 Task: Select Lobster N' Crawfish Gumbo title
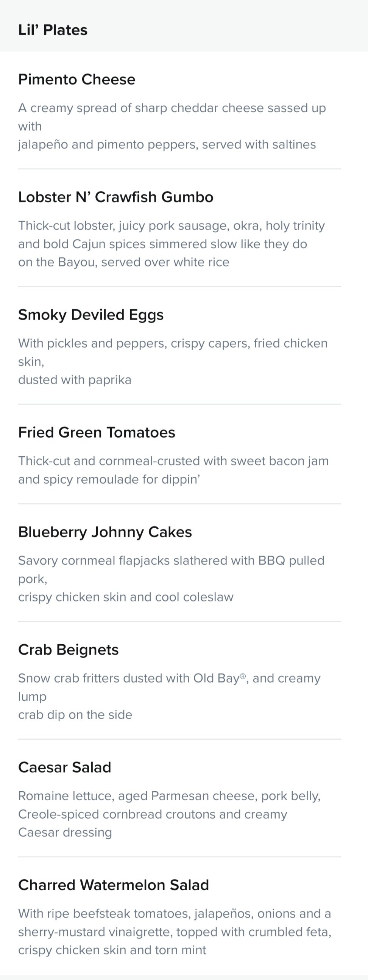(116, 197)
